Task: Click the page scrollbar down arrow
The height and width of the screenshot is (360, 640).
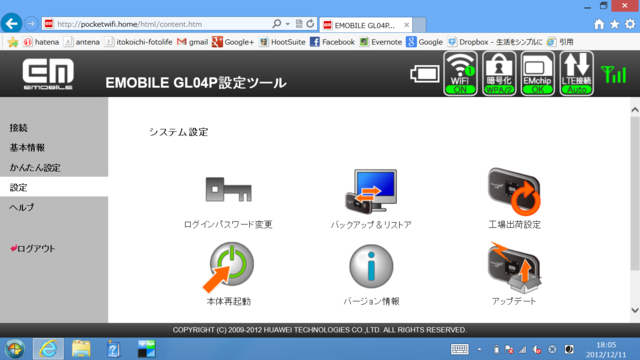Action: tap(635, 310)
